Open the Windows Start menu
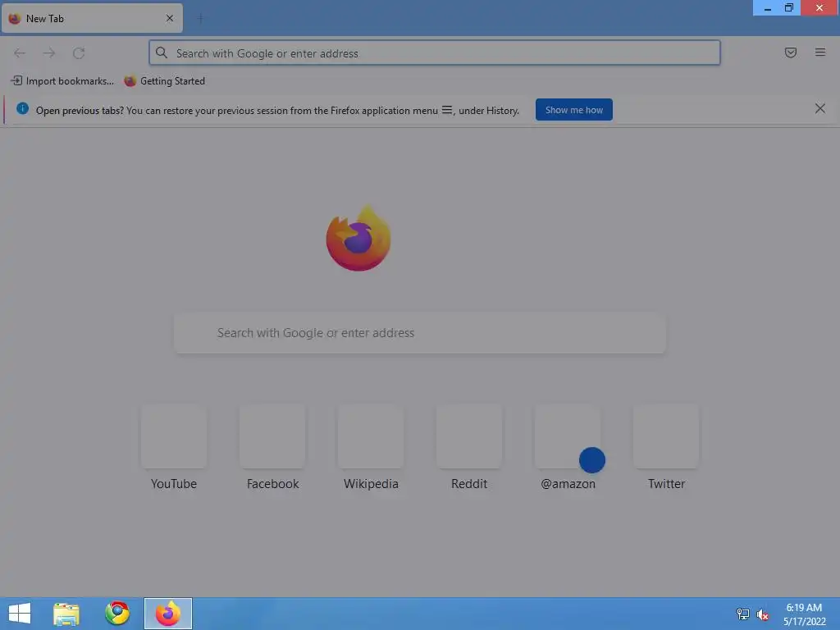840x630 pixels. tap(20, 614)
